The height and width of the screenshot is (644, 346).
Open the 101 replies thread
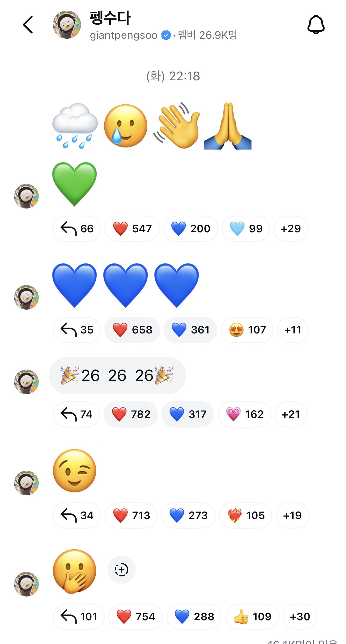pyautogui.click(x=79, y=616)
